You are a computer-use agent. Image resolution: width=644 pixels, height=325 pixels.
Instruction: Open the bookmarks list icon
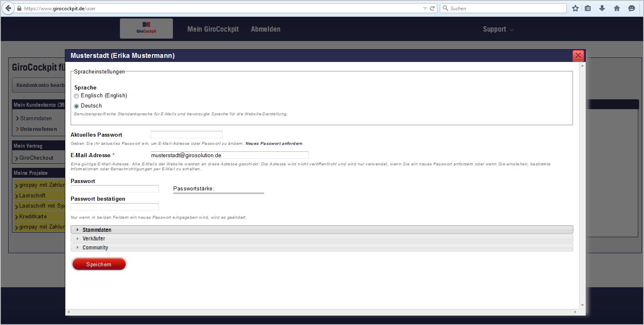click(x=588, y=8)
